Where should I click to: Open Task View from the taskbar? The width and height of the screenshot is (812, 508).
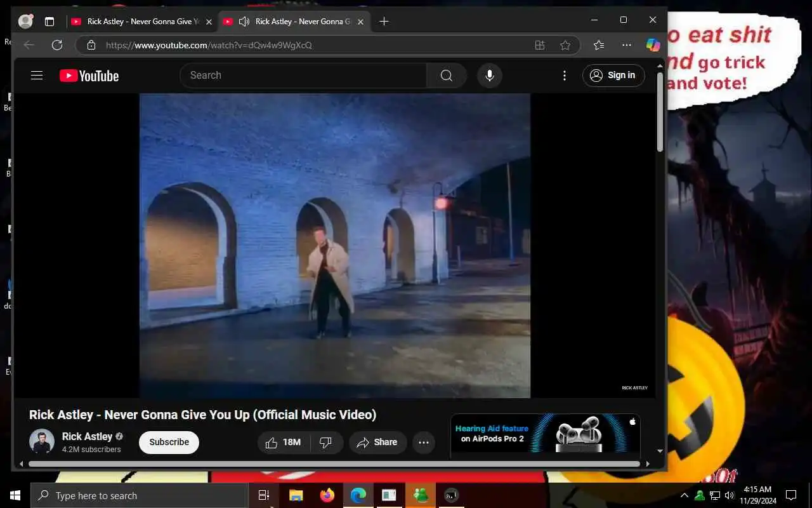point(264,495)
